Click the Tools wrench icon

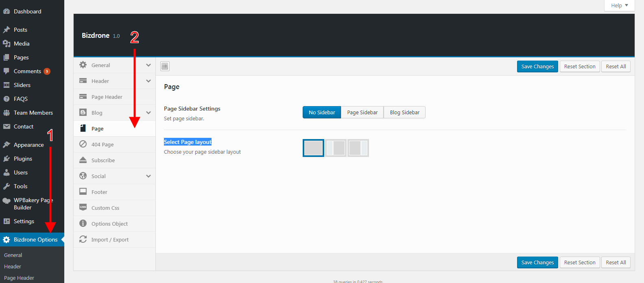click(7, 186)
